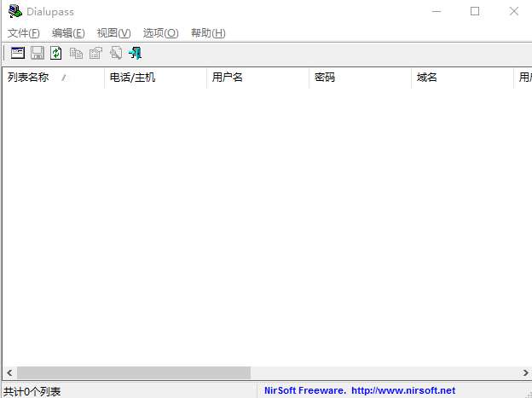Open the 视图(V) menu
532x398 pixels.
(x=113, y=33)
